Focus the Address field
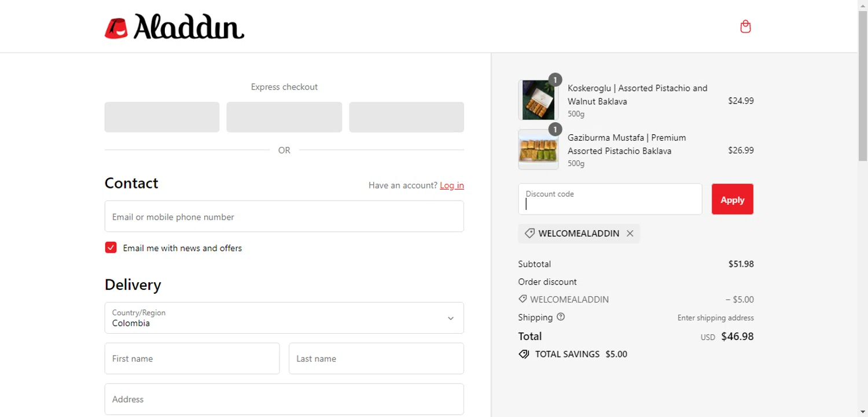The image size is (868, 417). click(x=284, y=399)
